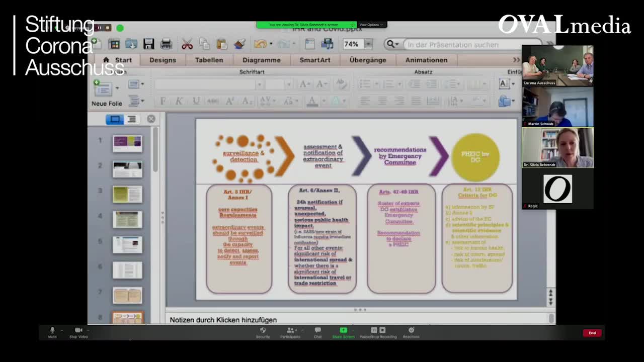Close the slide thumbnail panel
Screen dimensions: 644x362
pos(151,119)
